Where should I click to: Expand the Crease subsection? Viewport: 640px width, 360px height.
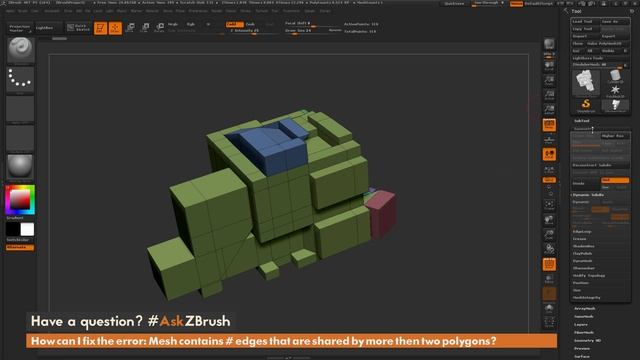pyautogui.click(x=580, y=239)
